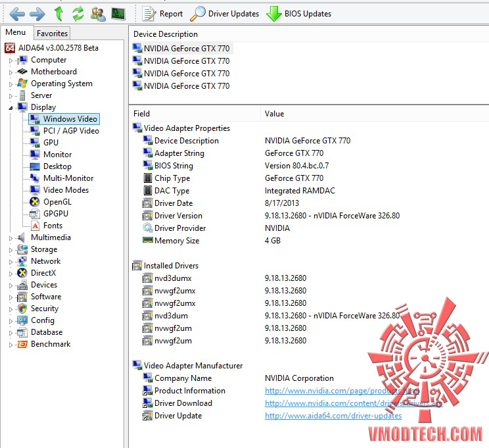Open BIOS Updates in the toolbar
489x448 pixels.
(x=299, y=14)
